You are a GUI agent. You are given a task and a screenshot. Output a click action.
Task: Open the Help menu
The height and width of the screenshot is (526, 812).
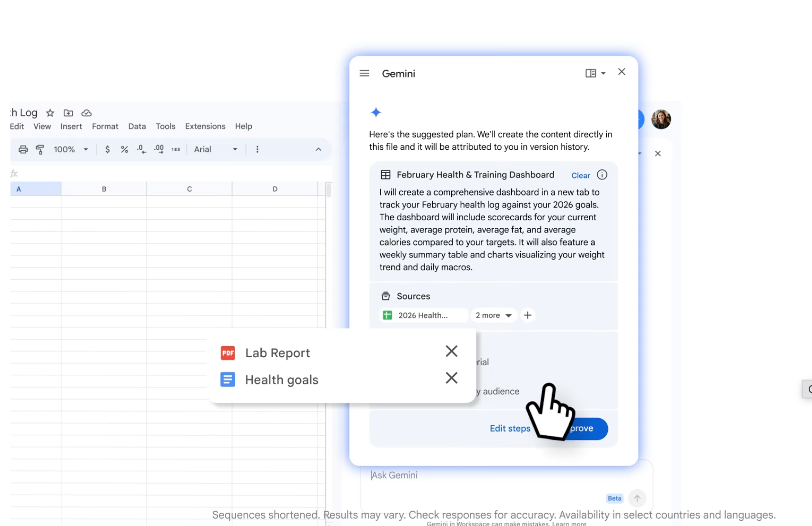point(243,126)
